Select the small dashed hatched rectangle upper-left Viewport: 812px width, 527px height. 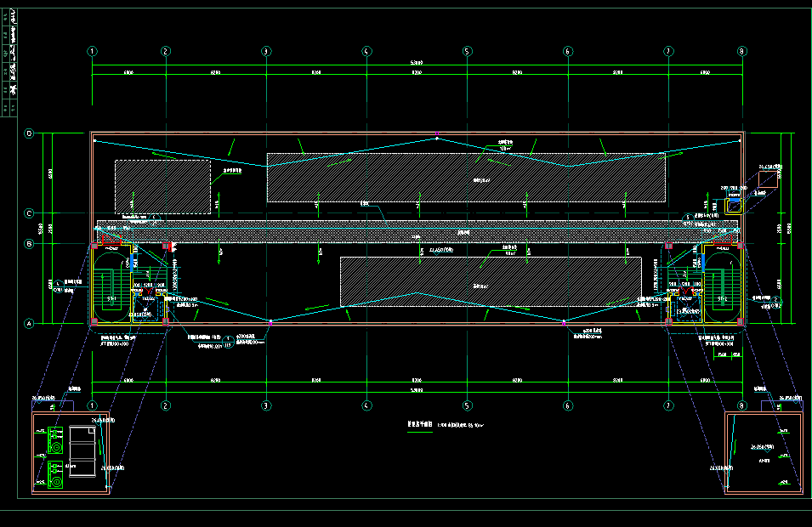[x=162, y=186]
